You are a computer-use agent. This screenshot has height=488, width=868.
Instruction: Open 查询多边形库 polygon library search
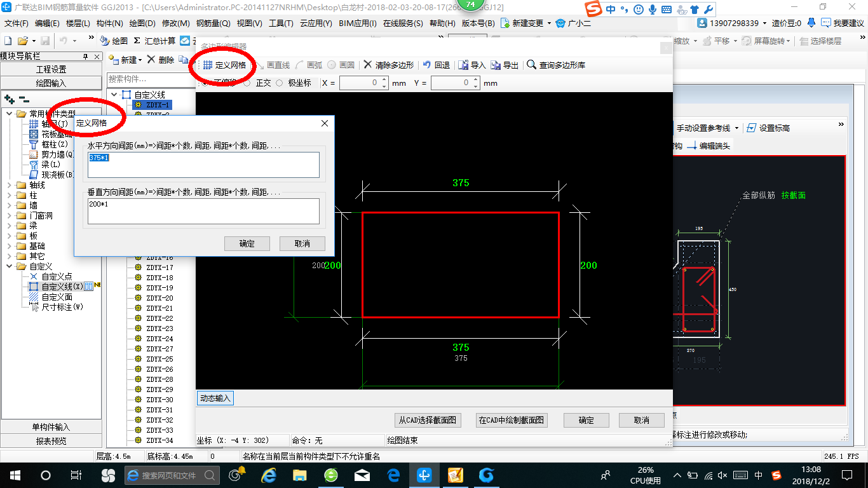tap(556, 65)
